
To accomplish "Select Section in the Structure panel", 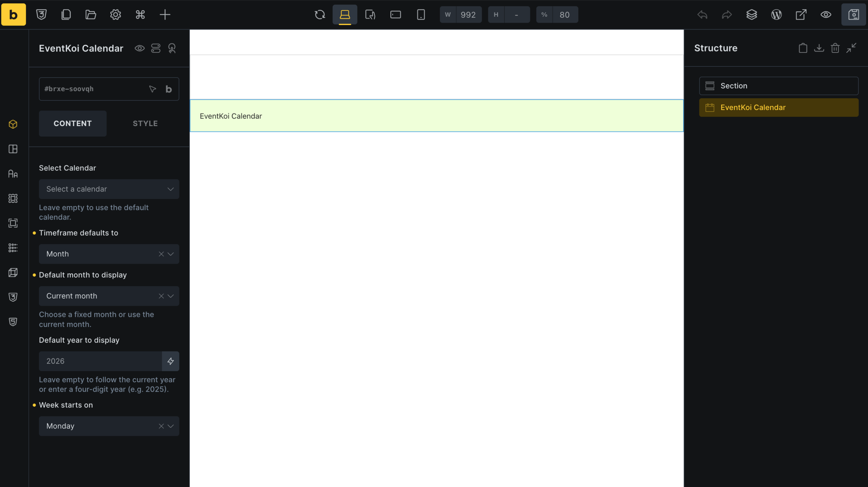I will (778, 86).
